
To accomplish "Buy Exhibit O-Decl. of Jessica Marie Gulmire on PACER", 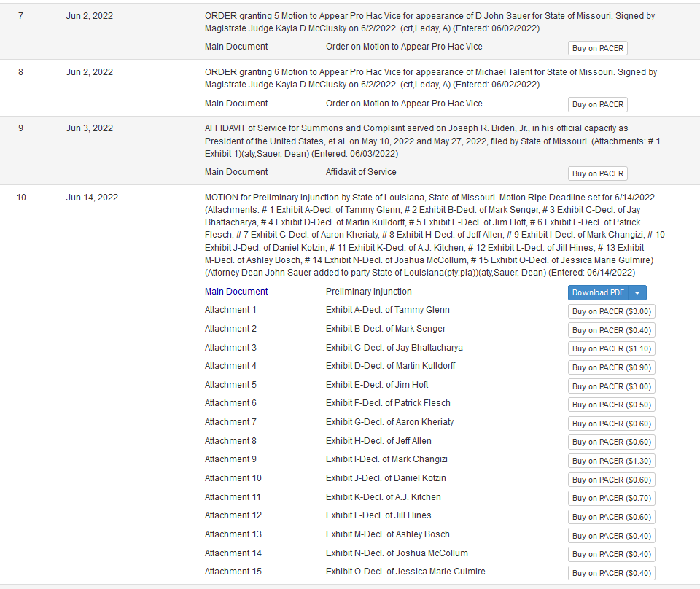I will point(612,573).
